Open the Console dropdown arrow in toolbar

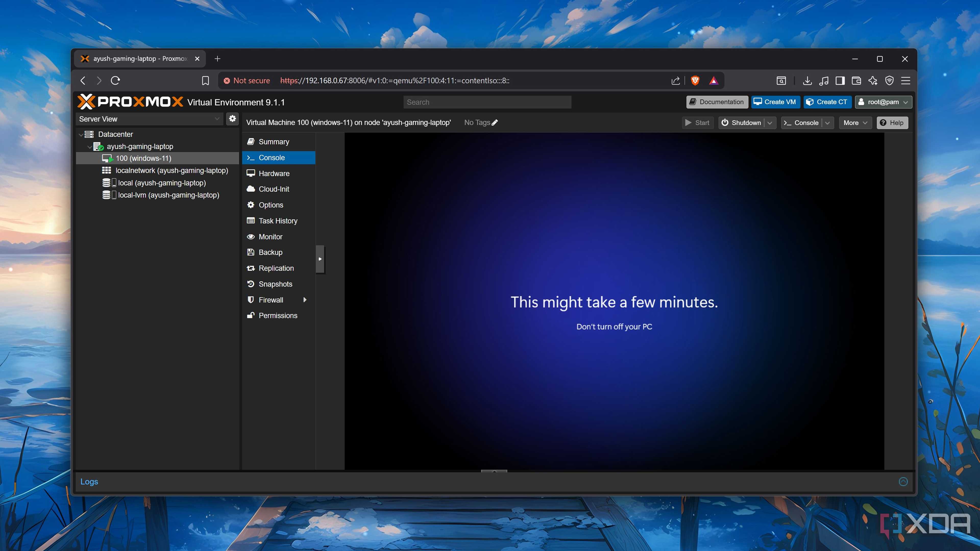point(827,123)
